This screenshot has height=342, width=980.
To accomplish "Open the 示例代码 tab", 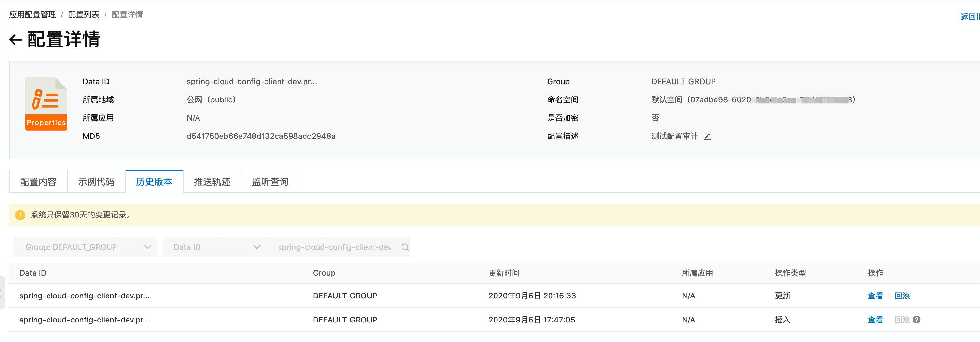I will coord(96,182).
